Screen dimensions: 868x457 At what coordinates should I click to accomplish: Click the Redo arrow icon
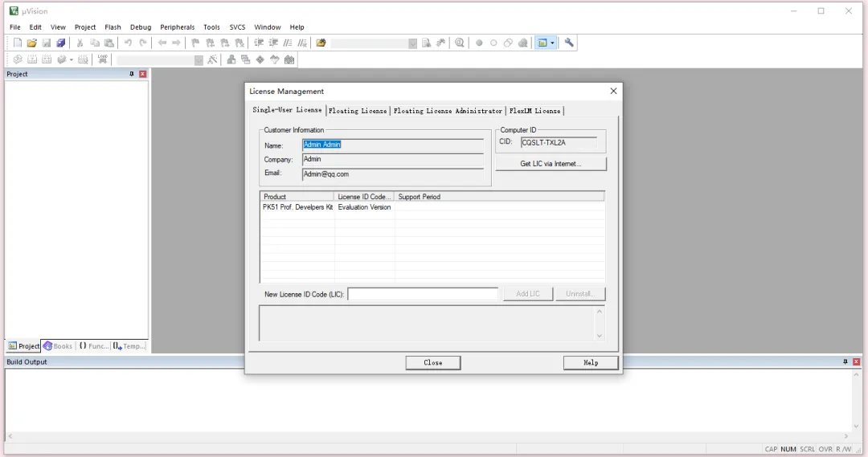[x=143, y=43]
